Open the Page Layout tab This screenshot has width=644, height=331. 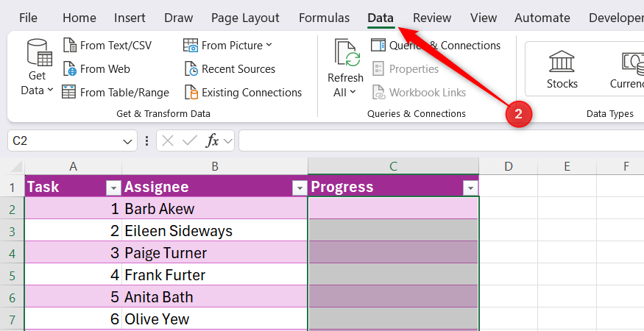click(245, 18)
